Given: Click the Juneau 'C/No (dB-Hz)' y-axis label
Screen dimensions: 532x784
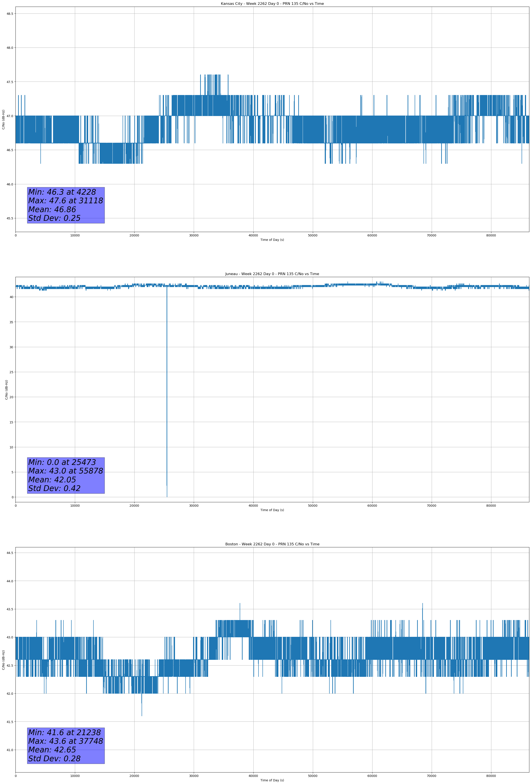Looking at the screenshot, I should coord(6,390).
